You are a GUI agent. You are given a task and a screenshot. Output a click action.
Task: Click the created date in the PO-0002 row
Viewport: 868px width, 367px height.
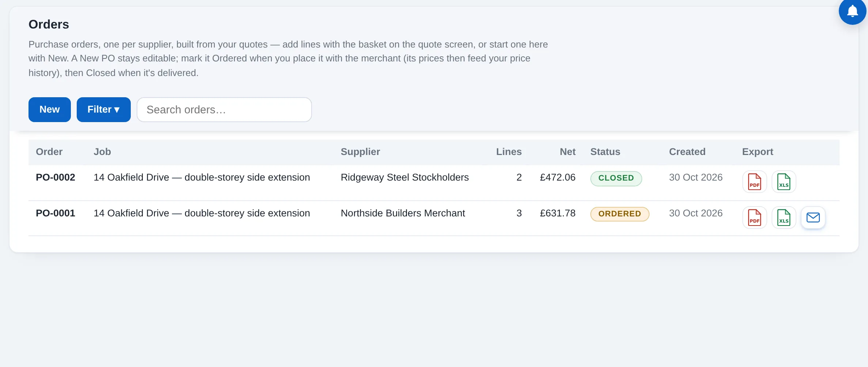(696, 177)
